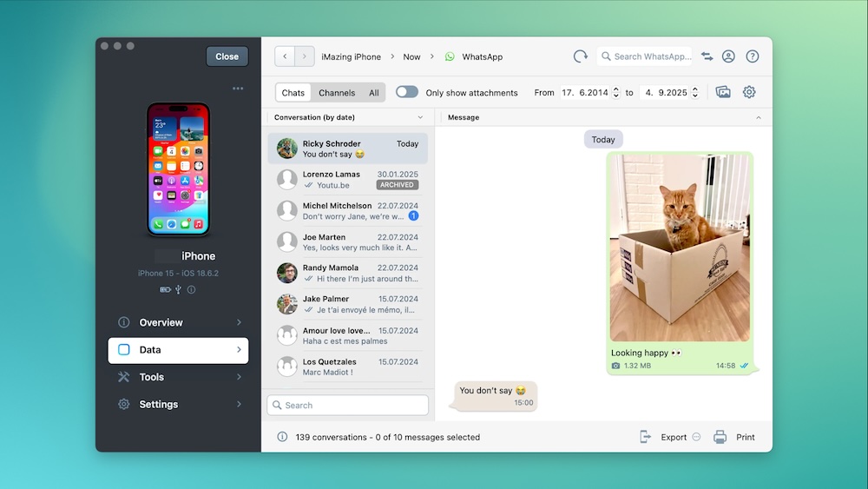Open the three-dot menu above the iPhone image

[x=238, y=89]
